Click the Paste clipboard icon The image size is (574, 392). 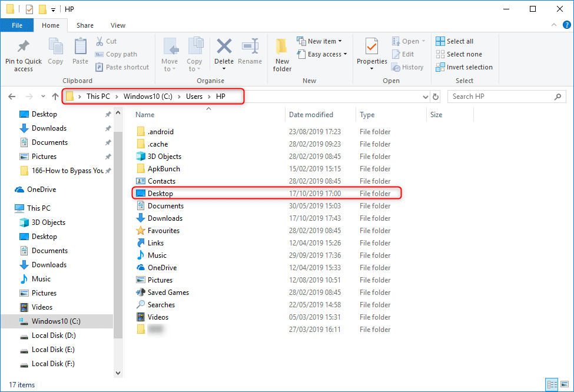[80, 47]
